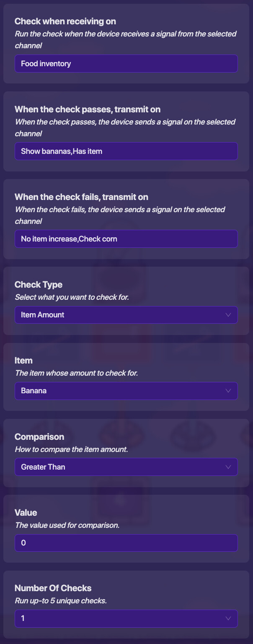Viewport: 253px width, 644px height.
Task: Click the No item increase,Check corn field
Action: coord(126,239)
